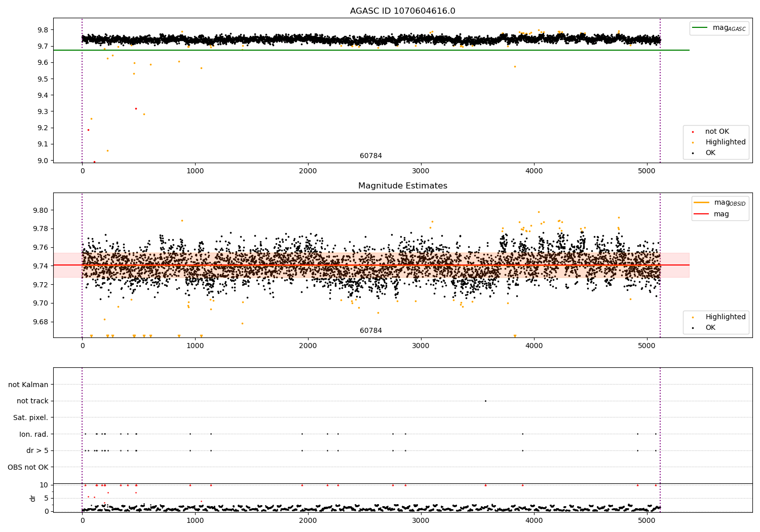Click the 'Ion. rad.' axis label

[x=34, y=434]
